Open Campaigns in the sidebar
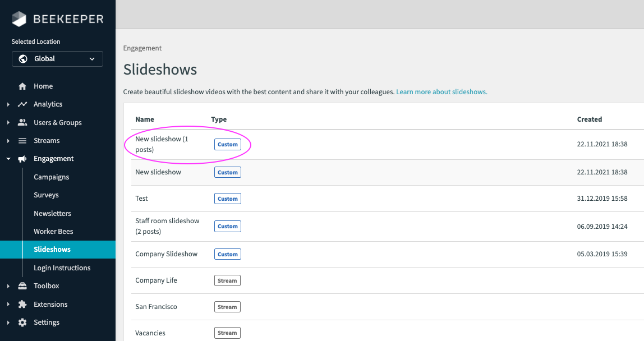Screen dimensions: 644x341 52,177
